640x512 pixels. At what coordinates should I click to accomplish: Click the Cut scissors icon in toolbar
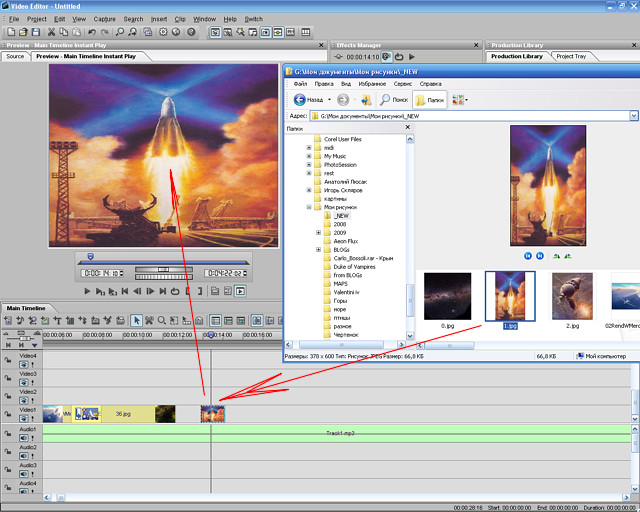(51, 32)
